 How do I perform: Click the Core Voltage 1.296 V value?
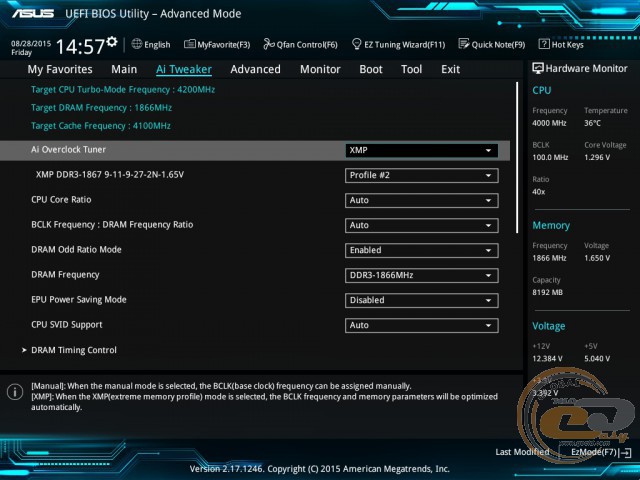tap(597, 157)
